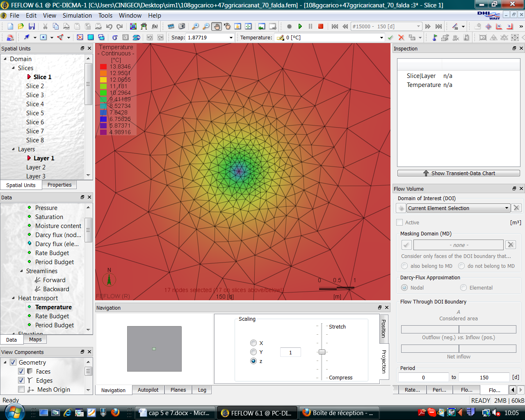Click the blue arrow selection tool

click(26, 37)
